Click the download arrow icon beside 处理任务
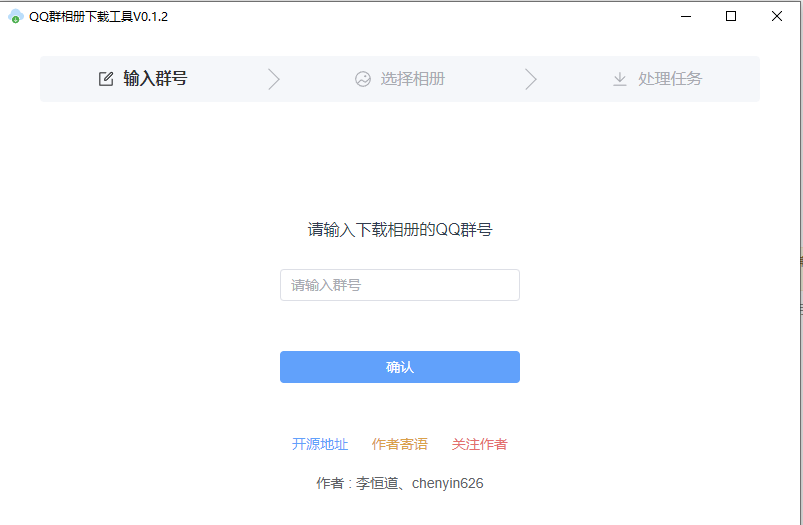This screenshot has height=525, width=803. [620, 79]
